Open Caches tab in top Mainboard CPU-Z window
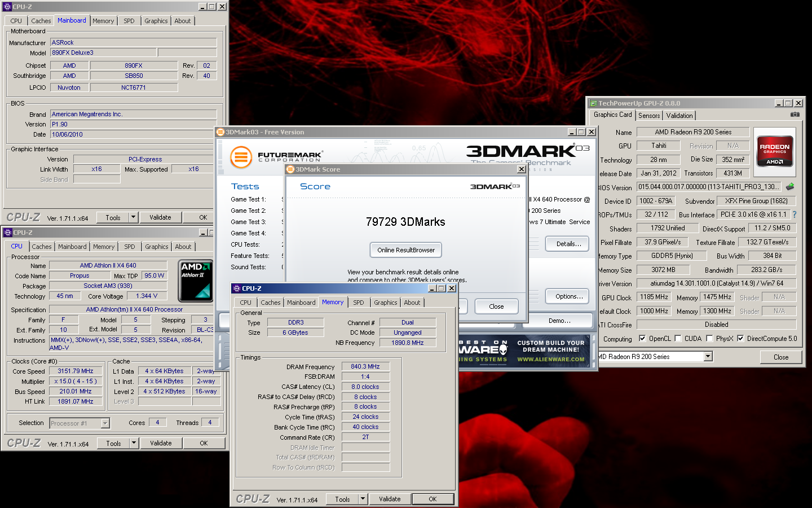 tap(41, 21)
